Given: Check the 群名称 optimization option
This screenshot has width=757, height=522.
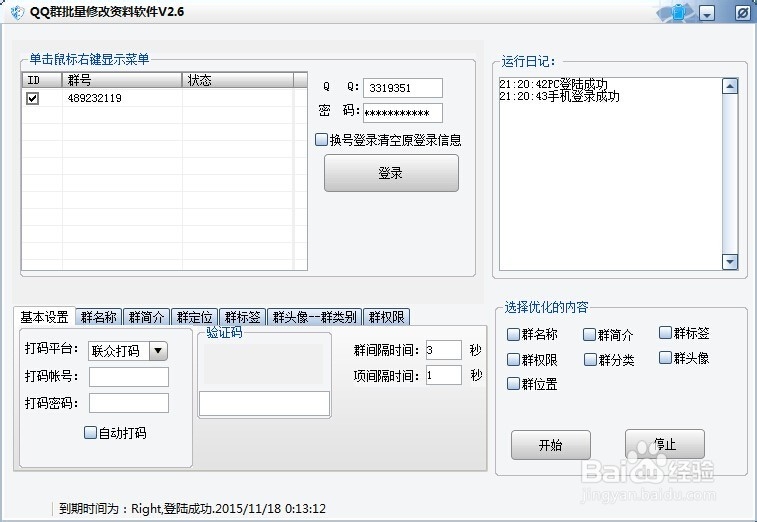Looking at the screenshot, I should (x=513, y=334).
